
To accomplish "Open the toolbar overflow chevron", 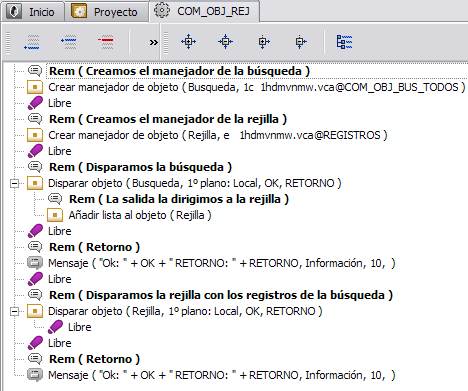I will coord(153,42).
